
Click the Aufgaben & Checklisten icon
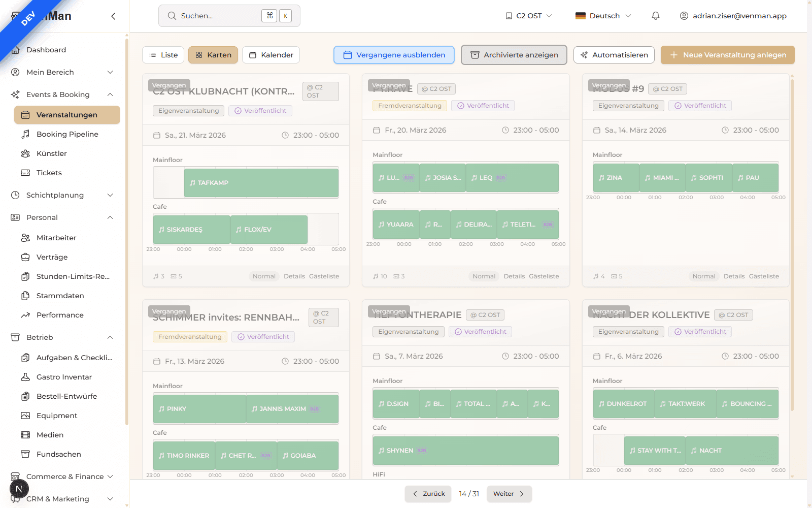click(x=25, y=358)
